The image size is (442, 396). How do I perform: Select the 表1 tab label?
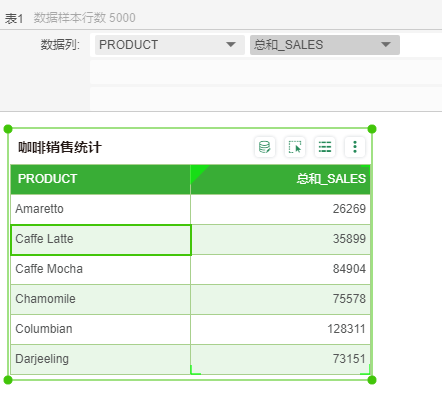coord(14,18)
